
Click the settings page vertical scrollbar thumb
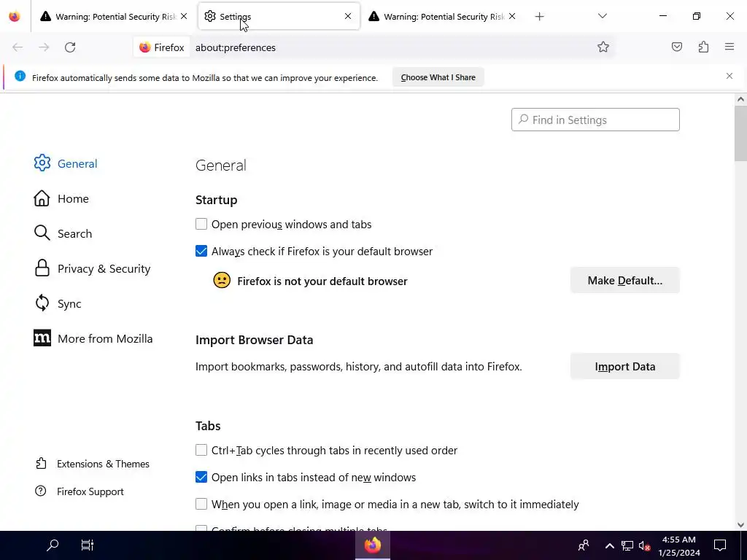[740, 133]
